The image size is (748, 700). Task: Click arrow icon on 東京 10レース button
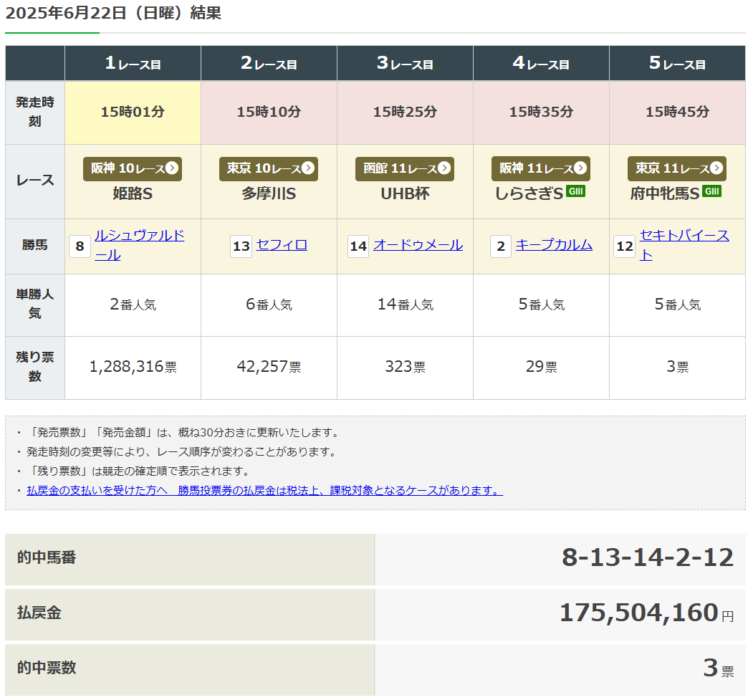308,168
